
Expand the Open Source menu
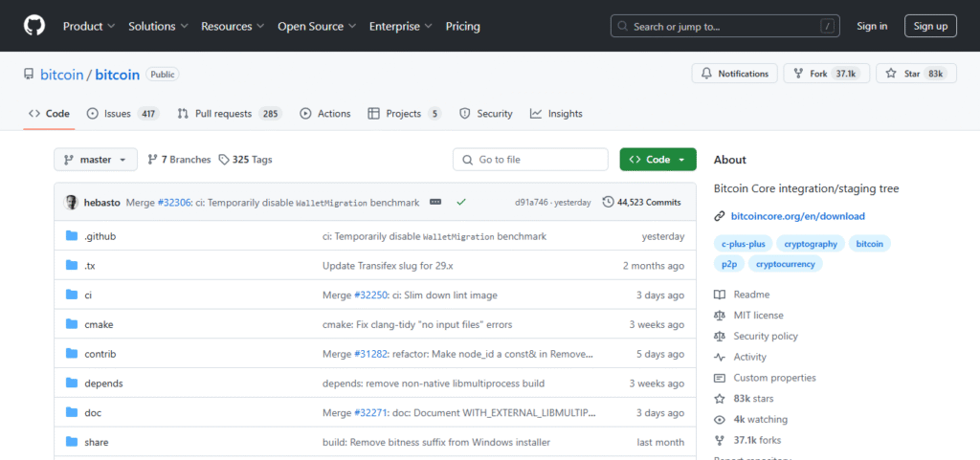[x=317, y=26]
